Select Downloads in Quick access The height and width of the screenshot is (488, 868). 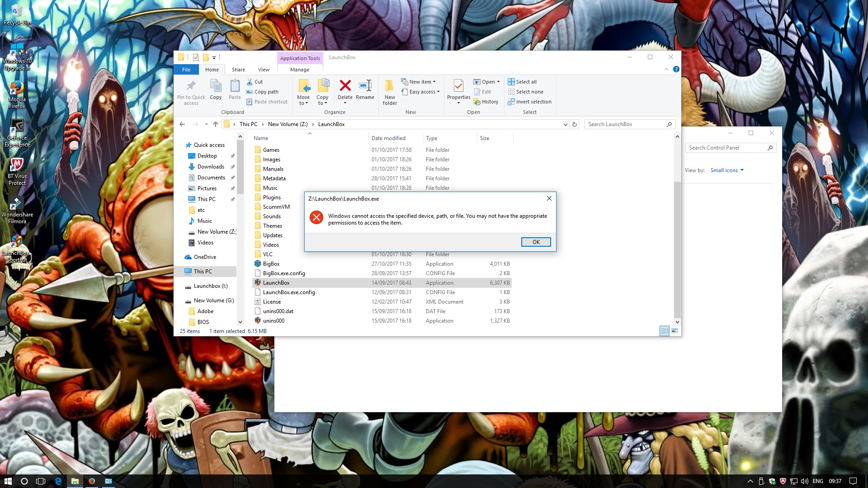(211, 167)
